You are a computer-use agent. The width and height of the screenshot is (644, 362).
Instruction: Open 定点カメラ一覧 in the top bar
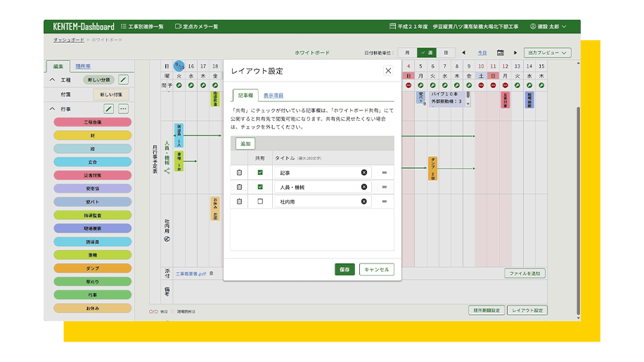197,26
